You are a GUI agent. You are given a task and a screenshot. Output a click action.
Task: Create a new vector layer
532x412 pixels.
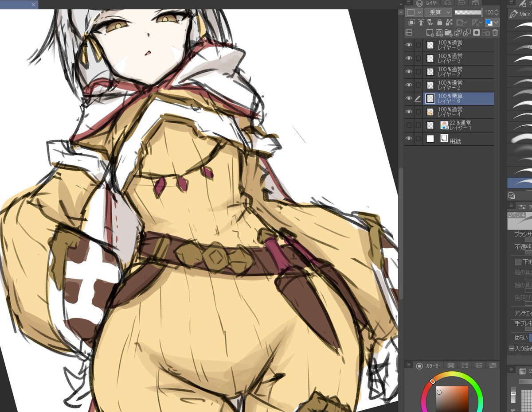pyautogui.click(x=439, y=32)
